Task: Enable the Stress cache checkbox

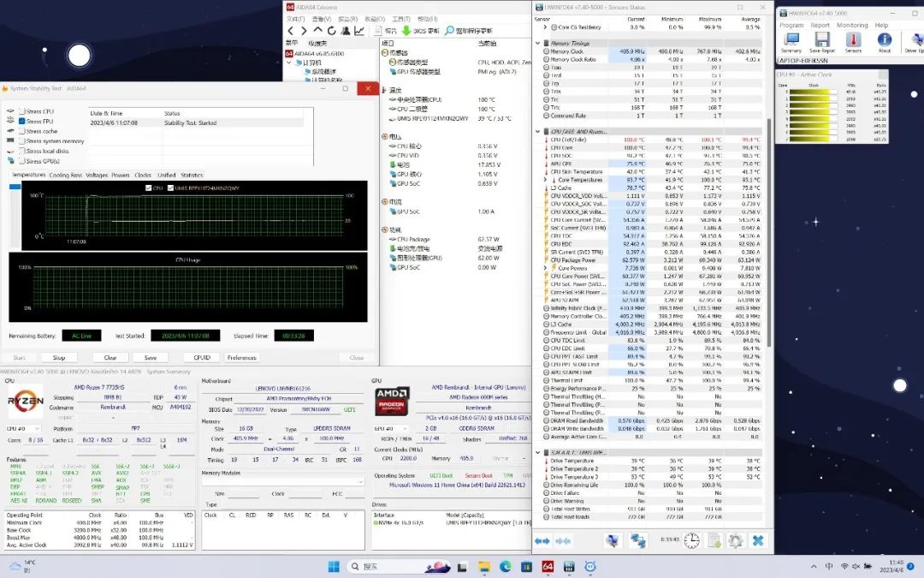Action: (x=21, y=131)
